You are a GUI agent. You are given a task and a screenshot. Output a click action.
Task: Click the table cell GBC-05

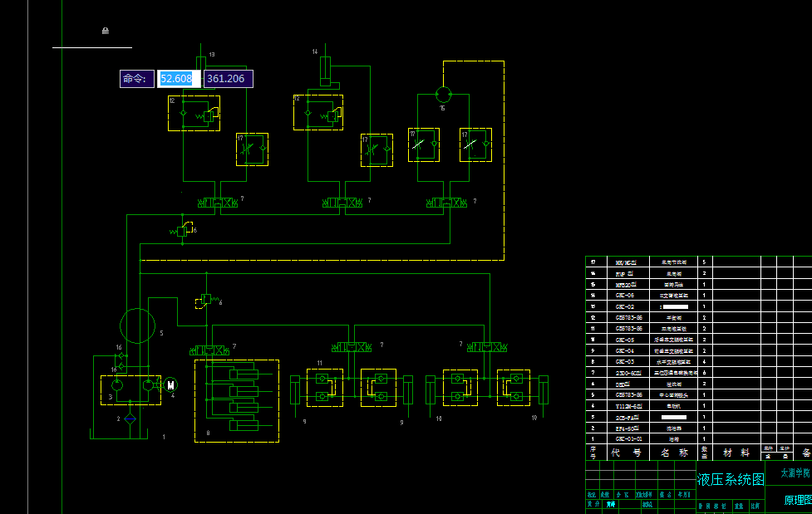(628, 340)
